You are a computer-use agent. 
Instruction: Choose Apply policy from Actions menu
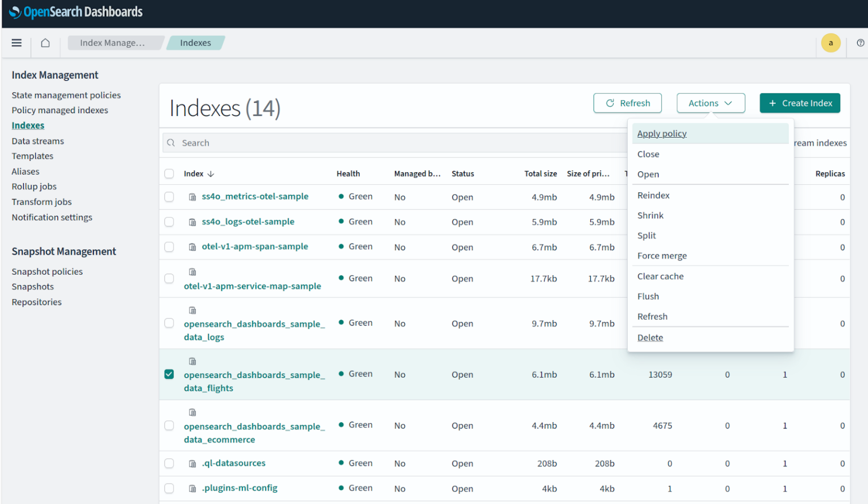pos(661,134)
